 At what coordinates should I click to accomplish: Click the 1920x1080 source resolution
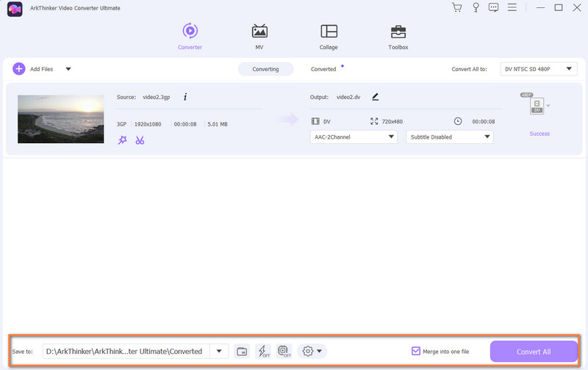[x=148, y=124]
